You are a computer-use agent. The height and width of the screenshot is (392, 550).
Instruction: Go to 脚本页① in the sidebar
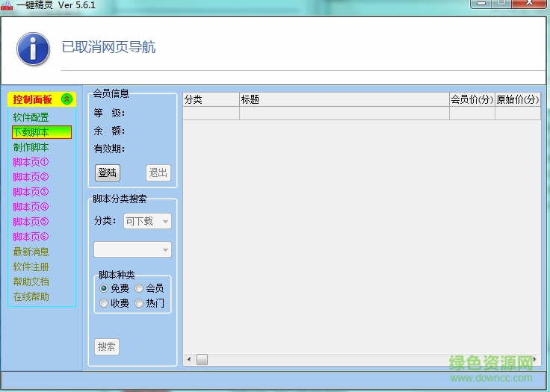pos(31,162)
